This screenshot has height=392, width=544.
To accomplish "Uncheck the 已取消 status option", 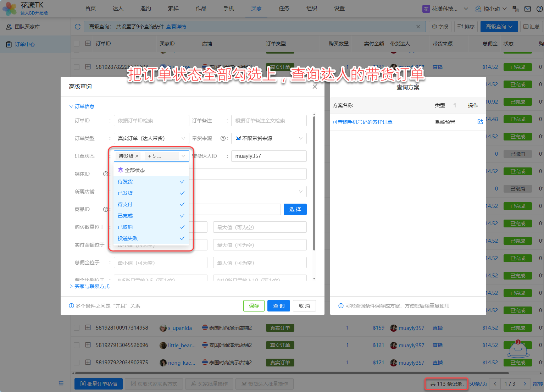I will (151, 227).
